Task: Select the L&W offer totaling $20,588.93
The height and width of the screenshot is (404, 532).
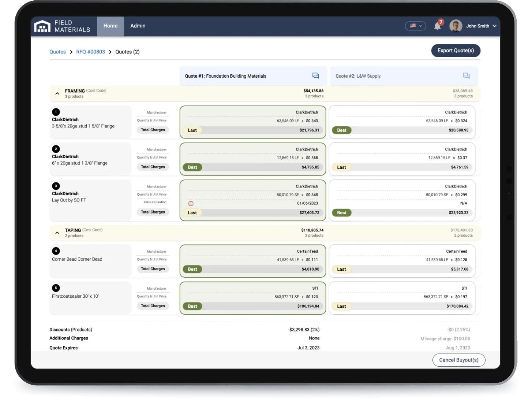Action: point(402,122)
